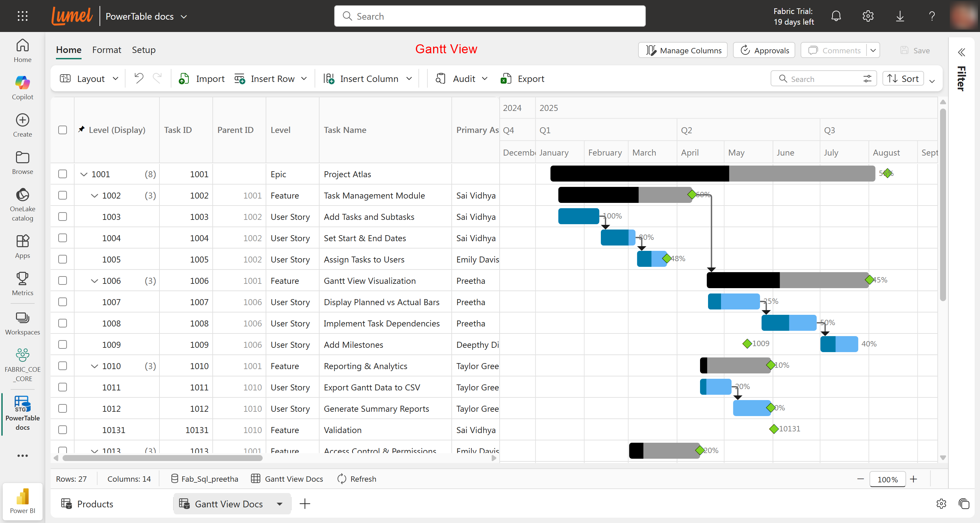Click the Manage Columns button

pyautogui.click(x=683, y=50)
